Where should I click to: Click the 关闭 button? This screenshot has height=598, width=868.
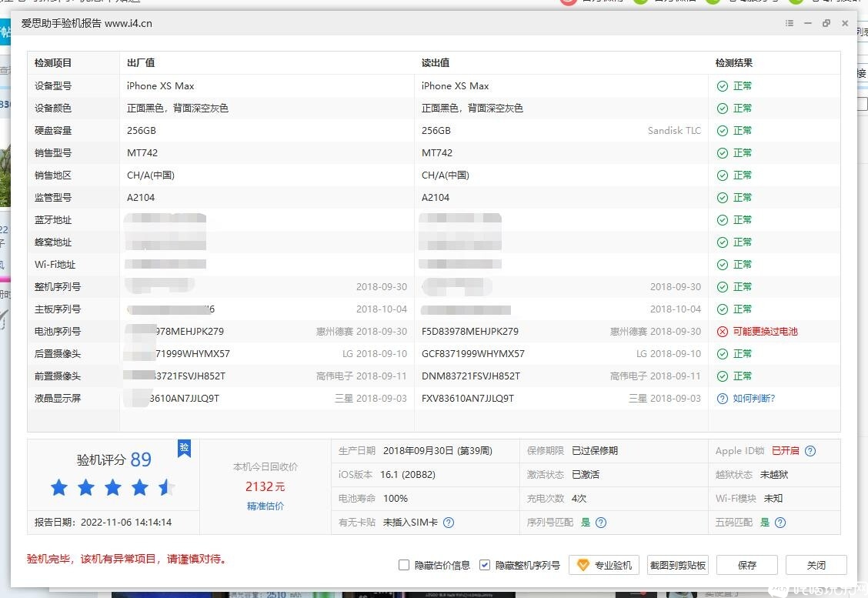(816, 565)
